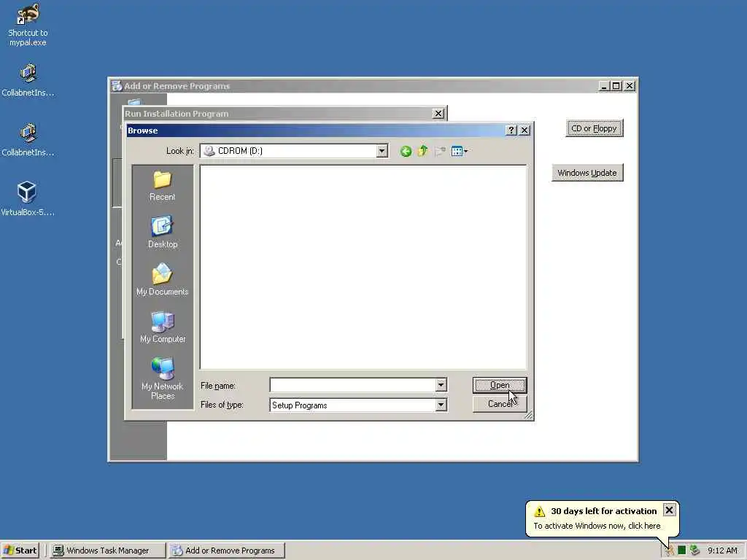Open My Network Places in sidebar
Viewport: 747px width, 560px height.
(163, 378)
